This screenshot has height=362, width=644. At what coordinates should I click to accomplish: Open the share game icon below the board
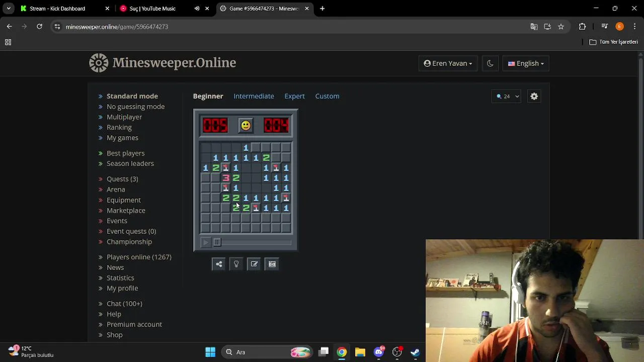pos(219,264)
